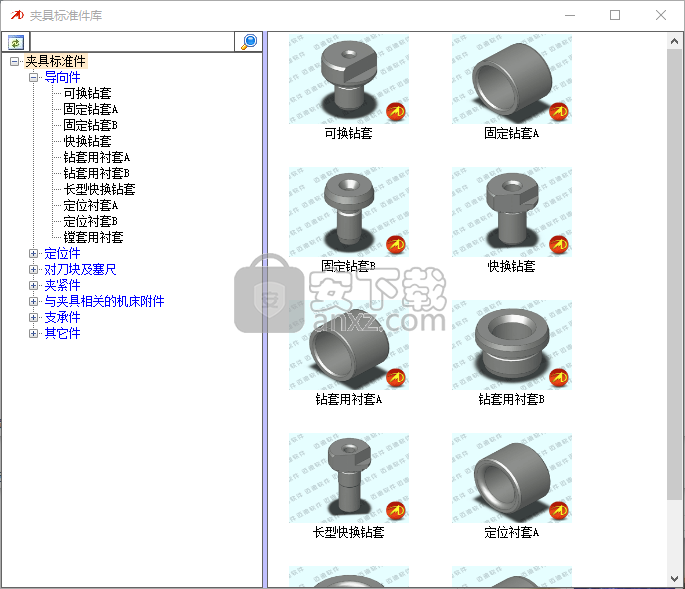Collapse the 夹具标准件 root node
The width and height of the screenshot is (685, 589).
[14, 61]
